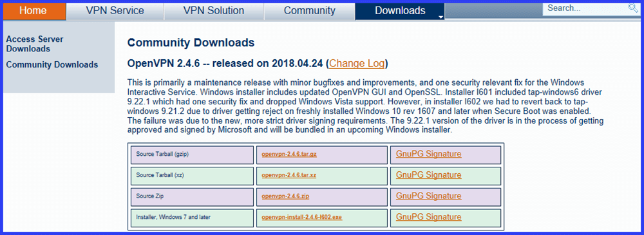This screenshot has width=644, height=235.
Task: Click the 'Source Tarball (xz)' cell
Action: pos(192,176)
